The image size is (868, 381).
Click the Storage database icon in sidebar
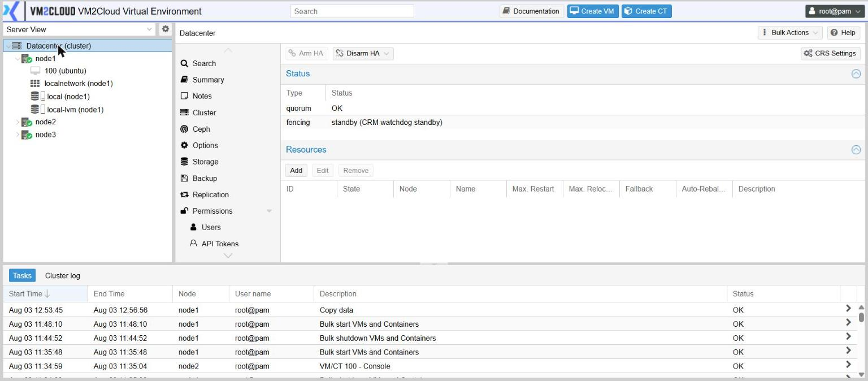[184, 162]
